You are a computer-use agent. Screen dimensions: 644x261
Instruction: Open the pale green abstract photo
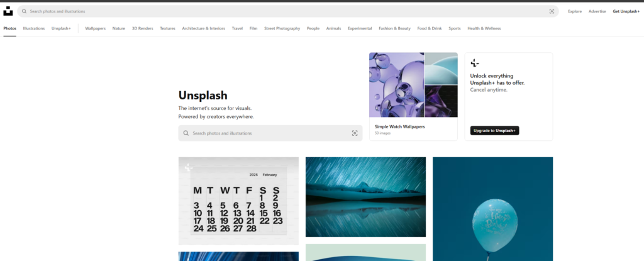pos(365,252)
